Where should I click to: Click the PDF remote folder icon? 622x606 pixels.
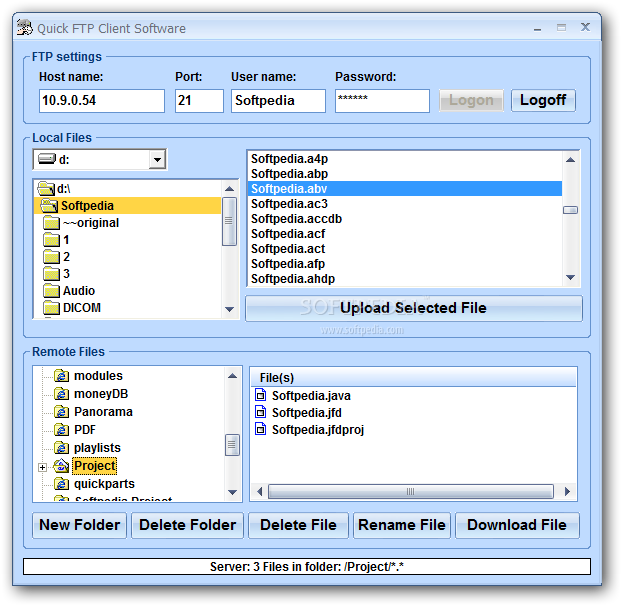[x=61, y=430]
